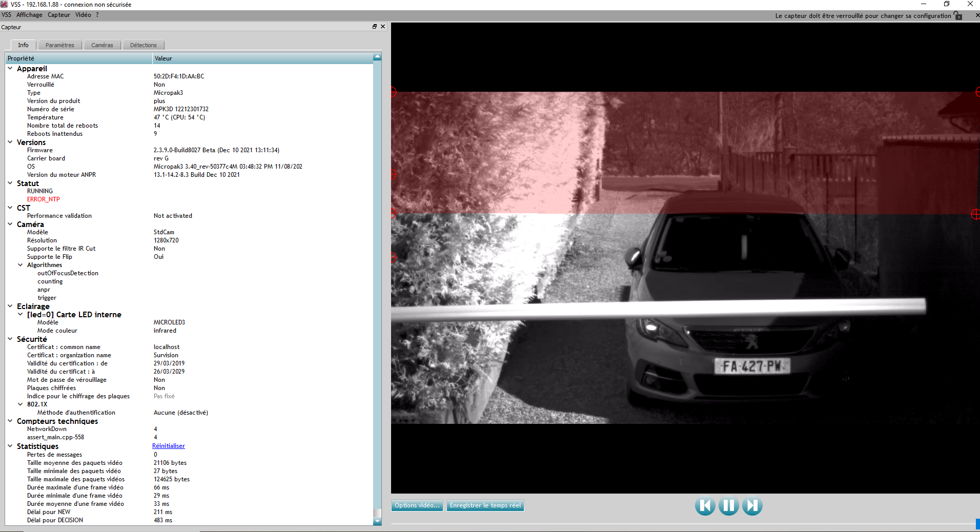Click the Réinitialiser statistics link
This screenshot has width=980, height=532.
[169, 446]
